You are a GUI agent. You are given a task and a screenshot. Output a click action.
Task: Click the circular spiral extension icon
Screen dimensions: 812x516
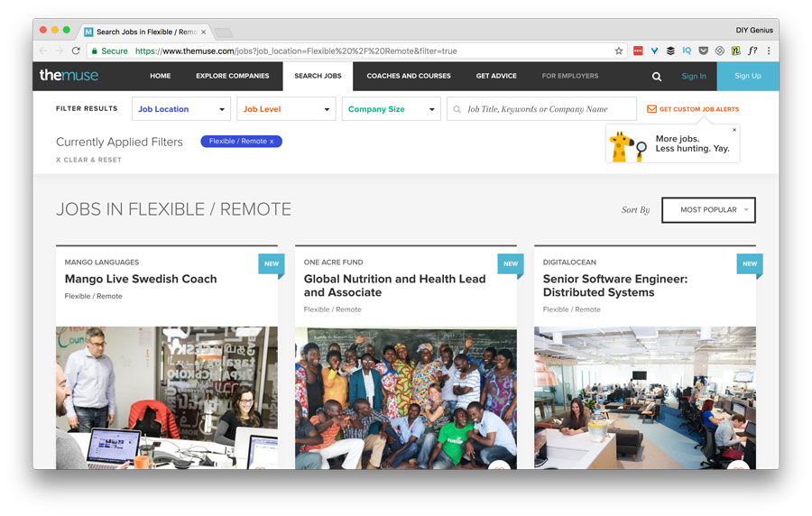point(719,51)
